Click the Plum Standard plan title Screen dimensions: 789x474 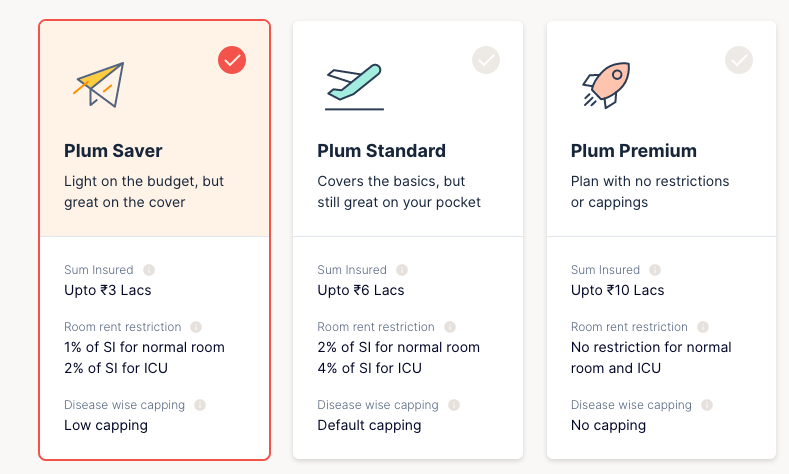coord(381,151)
